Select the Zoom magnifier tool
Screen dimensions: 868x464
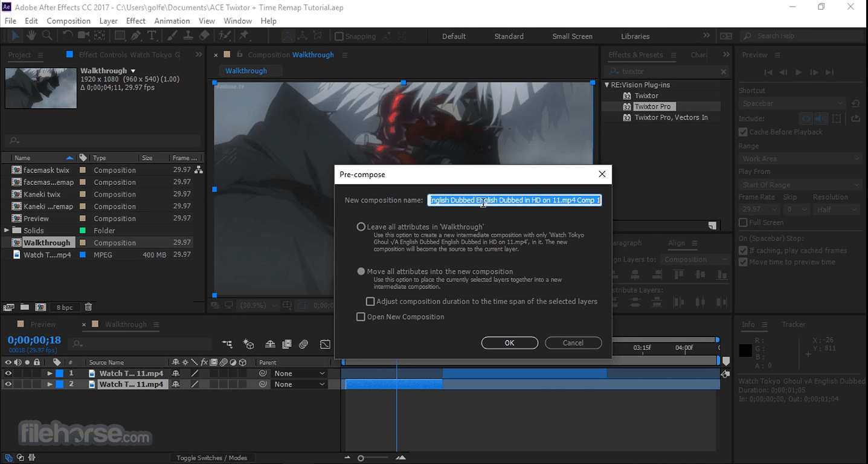pos(47,36)
